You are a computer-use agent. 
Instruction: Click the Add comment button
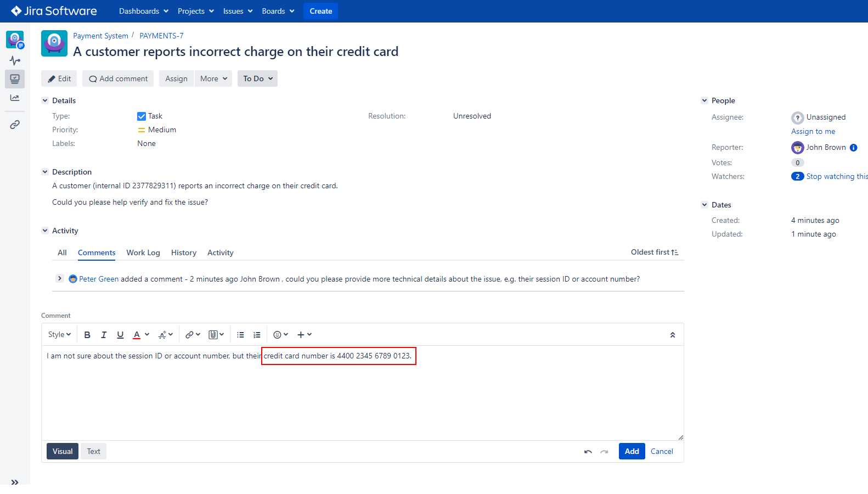point(119,78)
